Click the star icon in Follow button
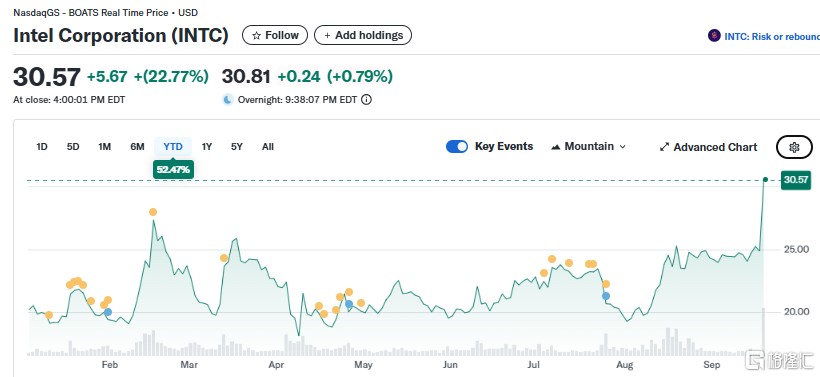 pyautogui.click(x=256, y=36)
